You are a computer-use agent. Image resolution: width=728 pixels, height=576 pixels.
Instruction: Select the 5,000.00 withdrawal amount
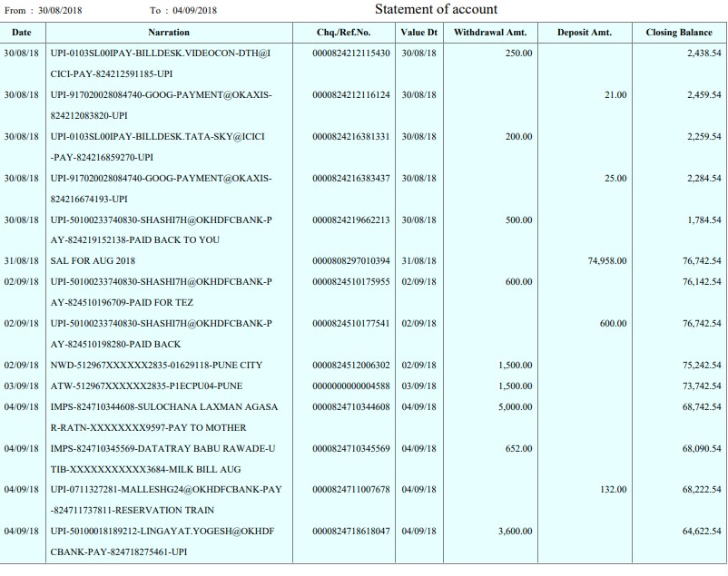(x=514, y=407)
